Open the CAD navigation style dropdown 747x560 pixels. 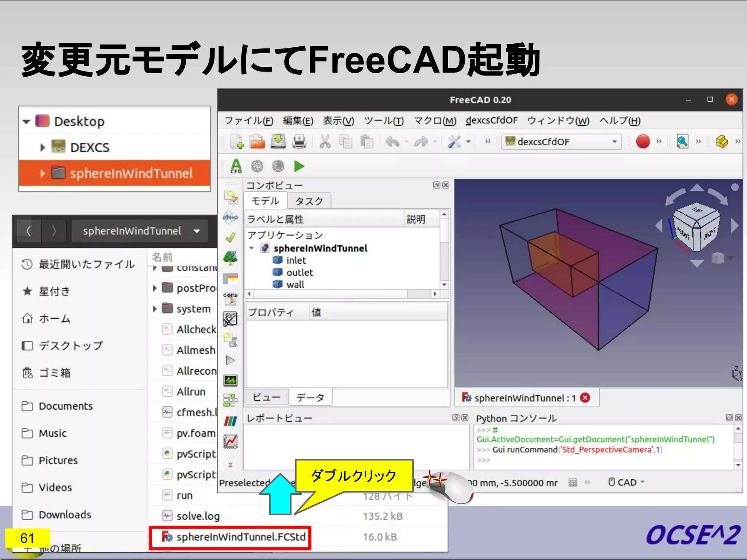click(626, 482)
